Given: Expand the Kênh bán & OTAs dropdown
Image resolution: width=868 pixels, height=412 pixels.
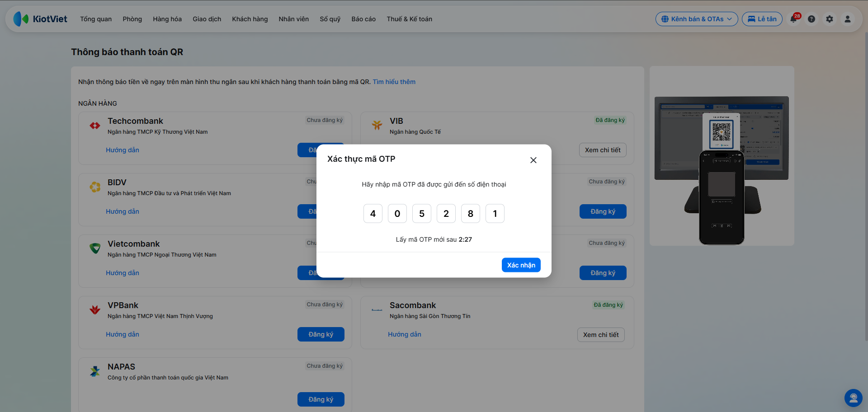Looking at the screenshot, I should pos(697,19).
